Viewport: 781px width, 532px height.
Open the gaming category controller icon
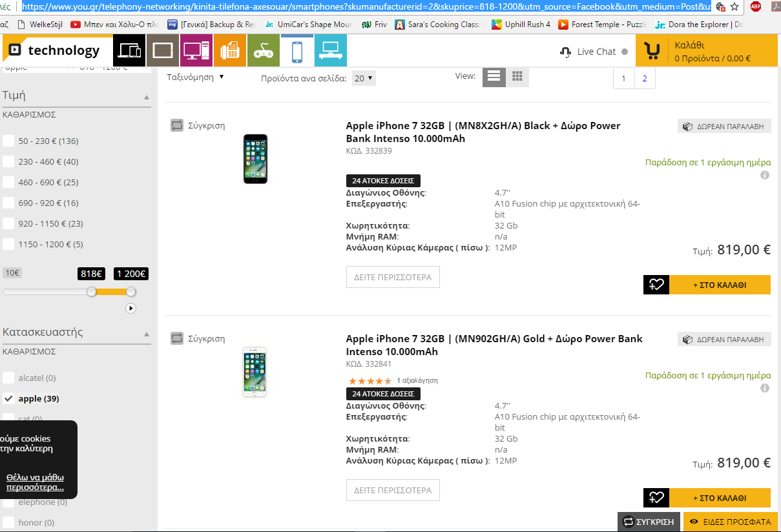tap(264, 50)
